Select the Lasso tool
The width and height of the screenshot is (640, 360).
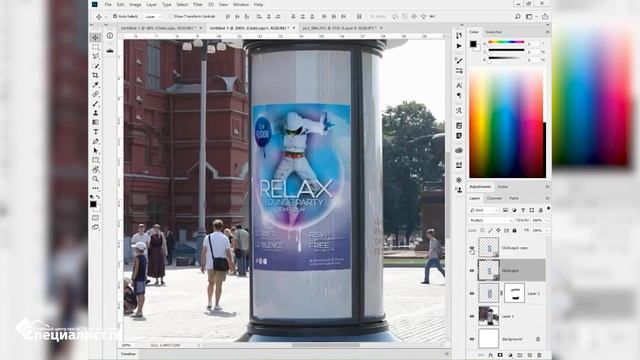coord(96,56)
